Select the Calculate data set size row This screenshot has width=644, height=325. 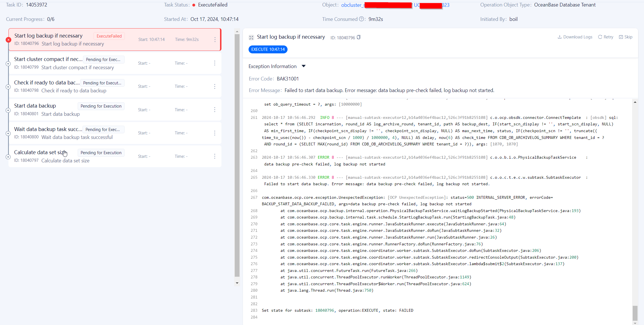coord(115,156)
